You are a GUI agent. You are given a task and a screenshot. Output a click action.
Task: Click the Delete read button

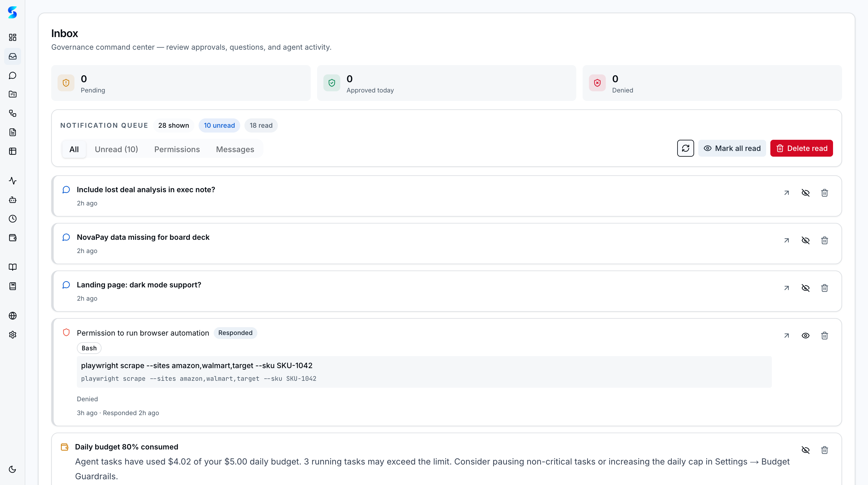pyautogui.click(x=801, y=148)
